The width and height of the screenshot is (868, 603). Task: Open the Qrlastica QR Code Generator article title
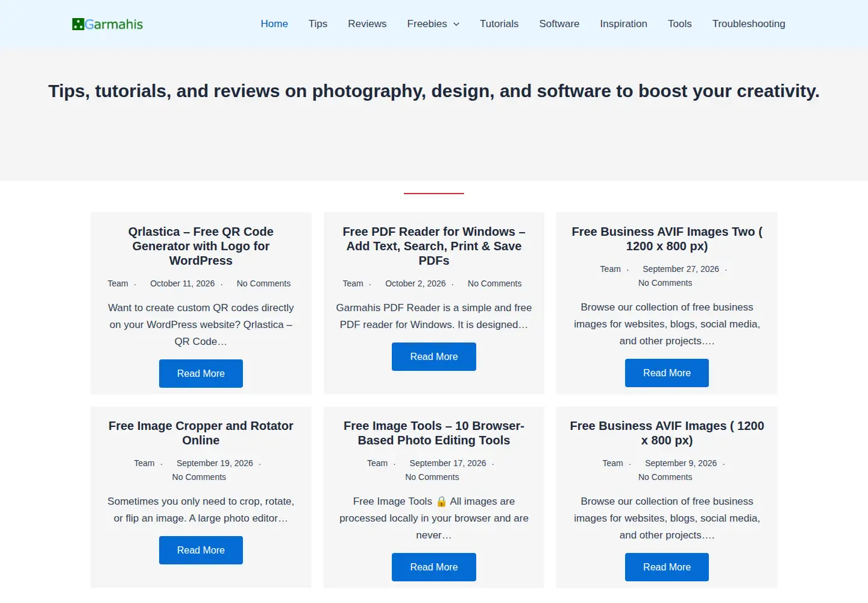point(201,246)
